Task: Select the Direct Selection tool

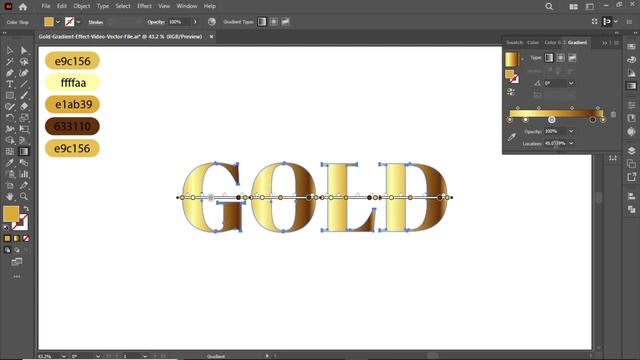Action: (24, 51)
